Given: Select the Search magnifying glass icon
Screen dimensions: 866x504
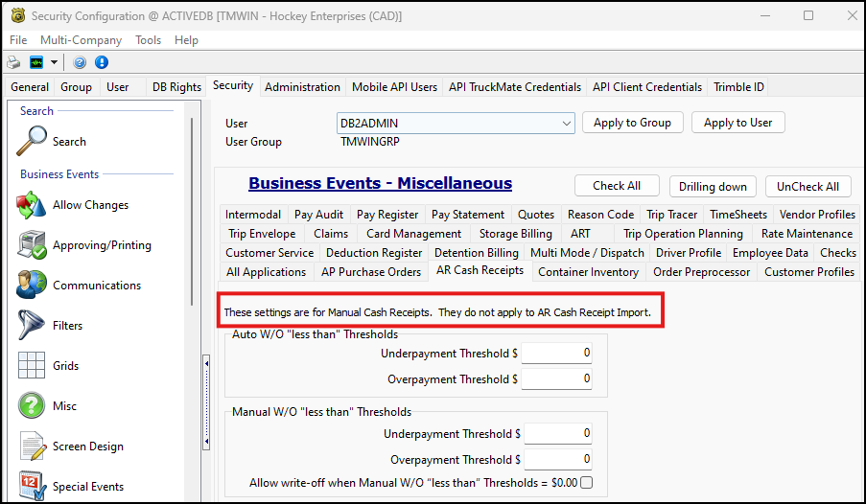Looking at the screenshot, I should tap(32, 142).
